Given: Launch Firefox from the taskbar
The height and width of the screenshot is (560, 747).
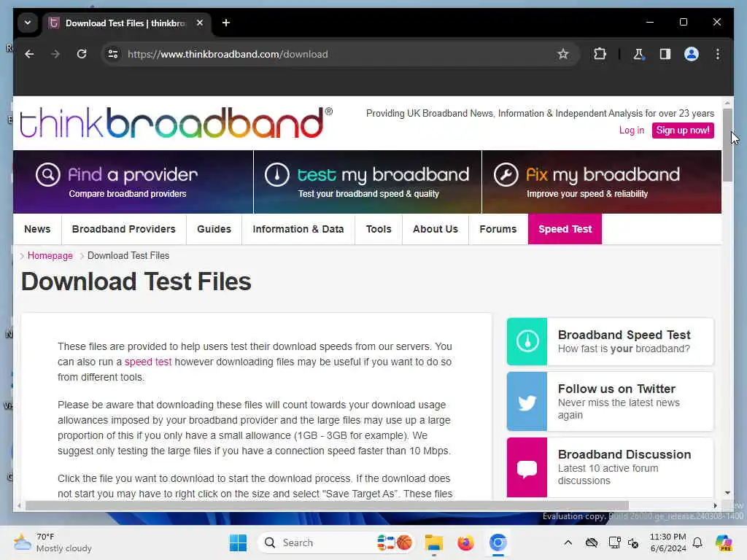Looking at the screenshot, I should point(465,542).
